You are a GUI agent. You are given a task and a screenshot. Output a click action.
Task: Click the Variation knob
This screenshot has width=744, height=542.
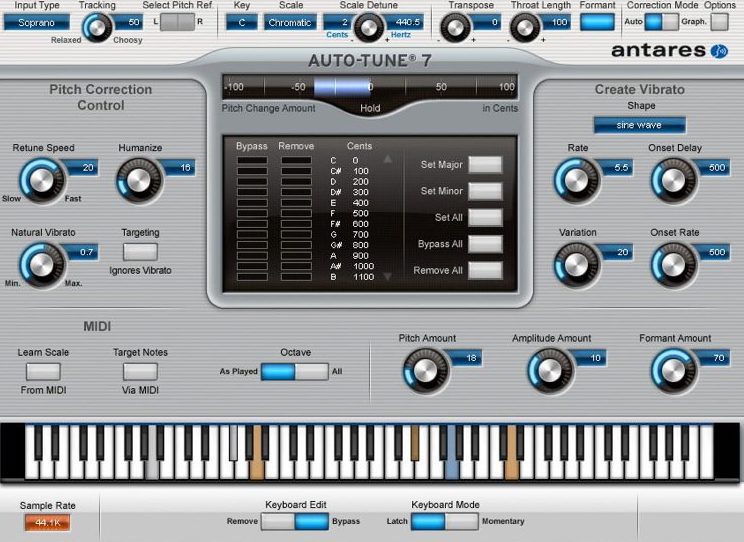click(577, 265)
